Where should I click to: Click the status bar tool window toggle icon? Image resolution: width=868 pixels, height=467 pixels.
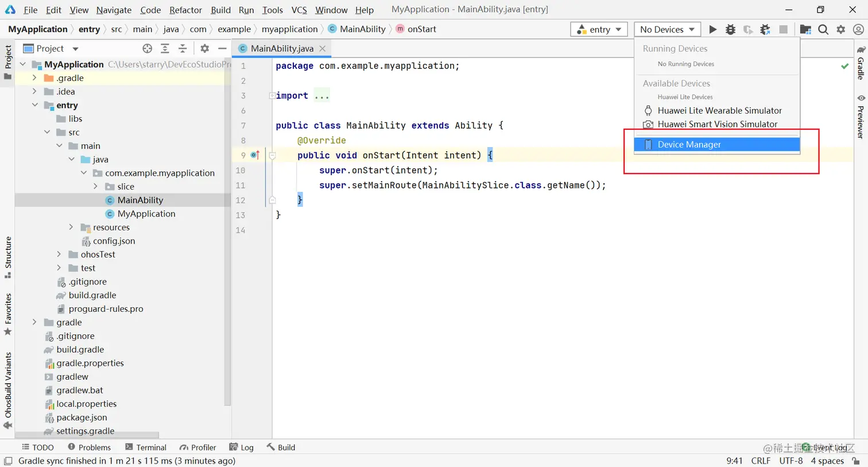(8, 461)
